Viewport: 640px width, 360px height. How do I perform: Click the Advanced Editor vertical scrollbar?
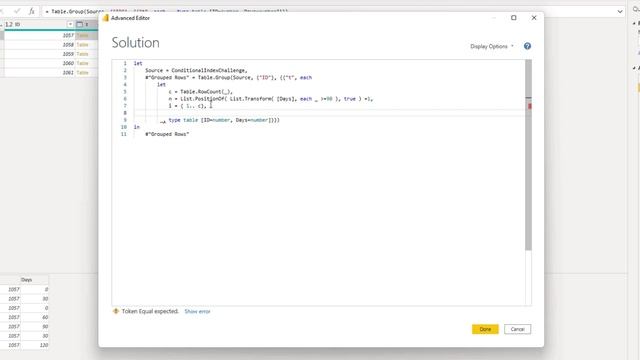pyautogui.click(x=528, y=155)
